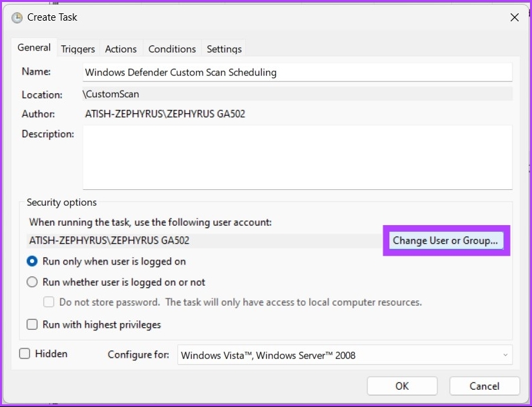Click the Security options group label

[62, 203]
